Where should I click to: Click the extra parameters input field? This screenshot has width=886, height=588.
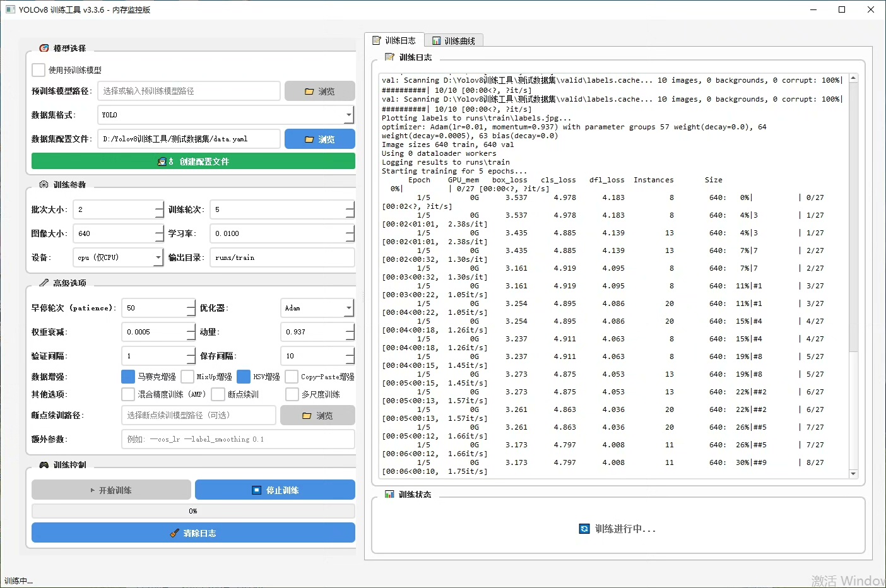[x=237, y=439]
